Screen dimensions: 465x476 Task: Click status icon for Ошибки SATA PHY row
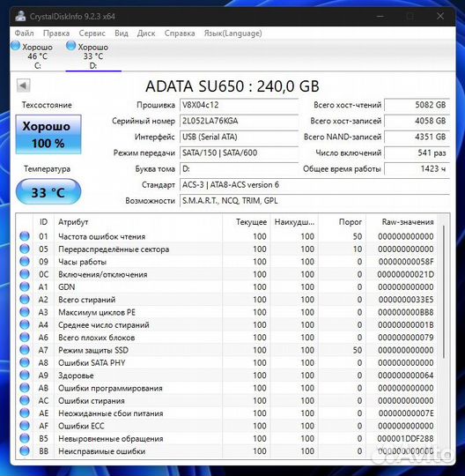point(25,362)
